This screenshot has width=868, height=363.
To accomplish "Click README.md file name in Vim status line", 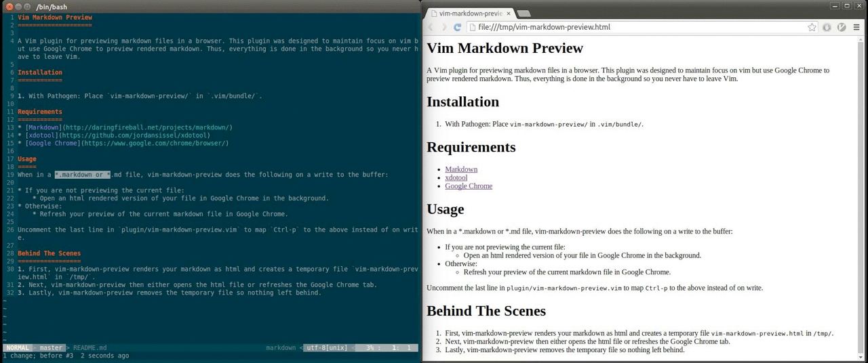I will 90,347.
